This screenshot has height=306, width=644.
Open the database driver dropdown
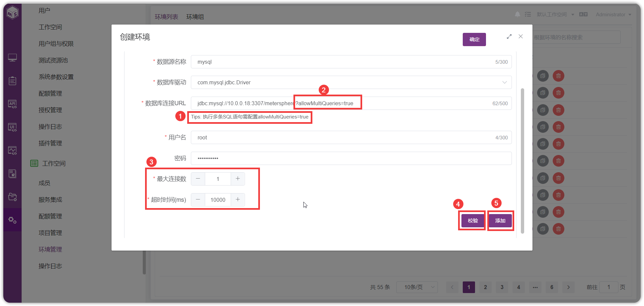point(351,82)
